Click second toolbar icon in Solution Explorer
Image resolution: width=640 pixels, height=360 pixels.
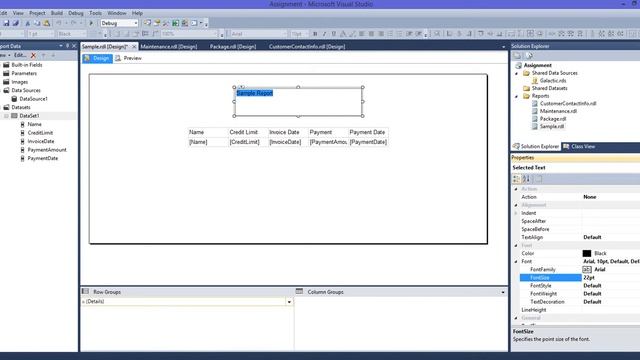tap(529, 56)
